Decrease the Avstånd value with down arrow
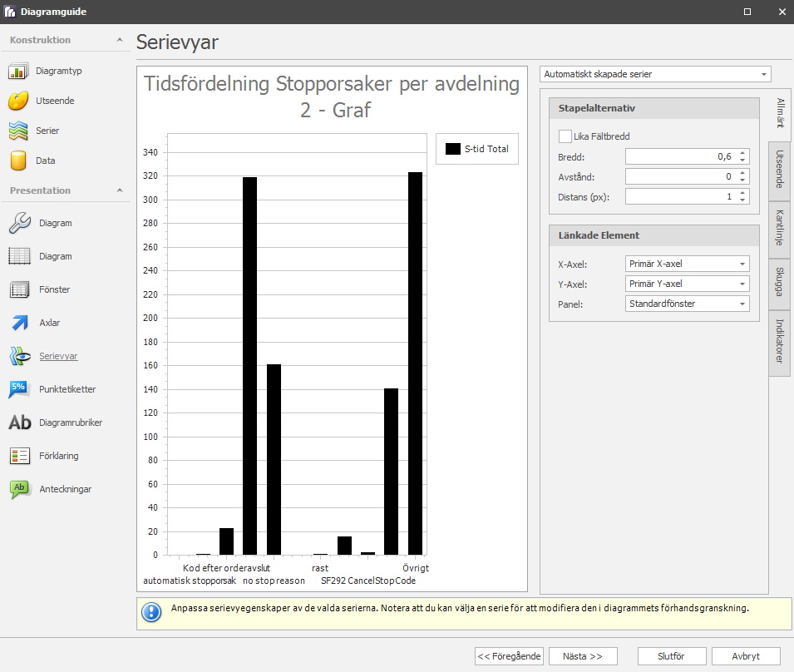The width and height of the screenshot is (794, 672). (742, 180)
